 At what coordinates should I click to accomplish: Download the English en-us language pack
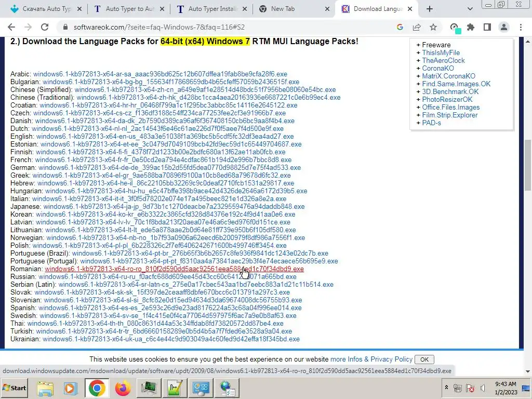coord(165,137)
